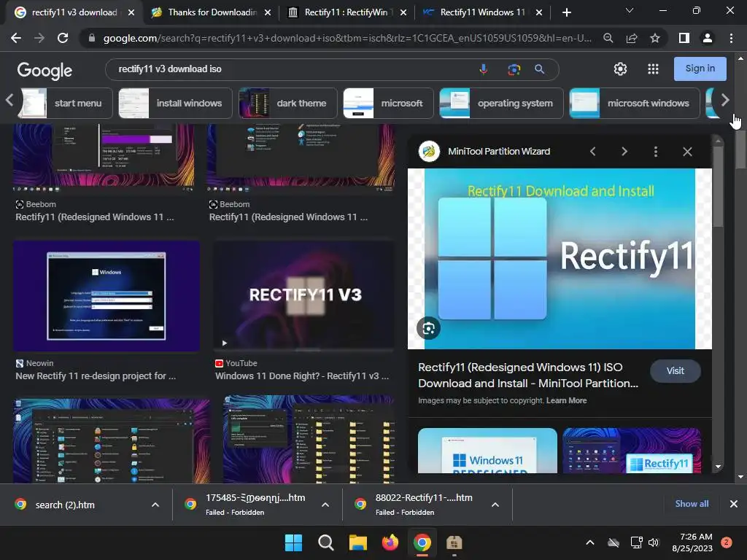This screenshot has width=747, height=560.
Task: Click the preview panel scrollbar thumb
Action: (x=718, y=186)
